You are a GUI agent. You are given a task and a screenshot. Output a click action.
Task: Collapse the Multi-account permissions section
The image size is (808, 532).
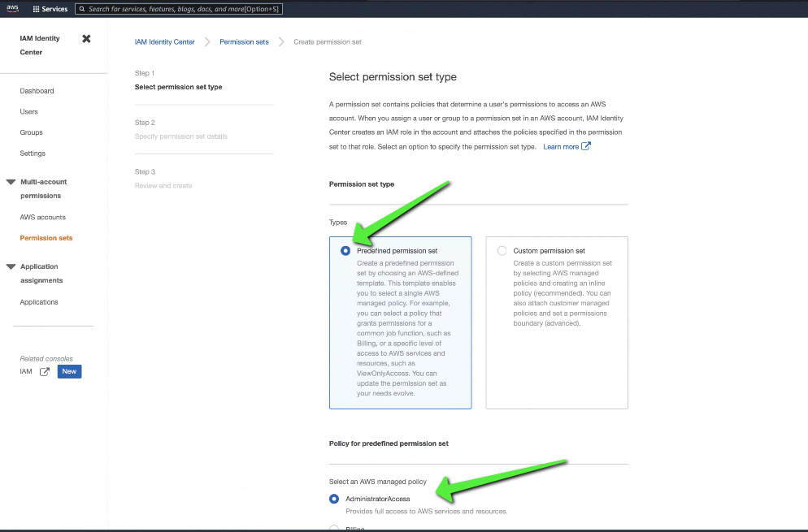11,182
